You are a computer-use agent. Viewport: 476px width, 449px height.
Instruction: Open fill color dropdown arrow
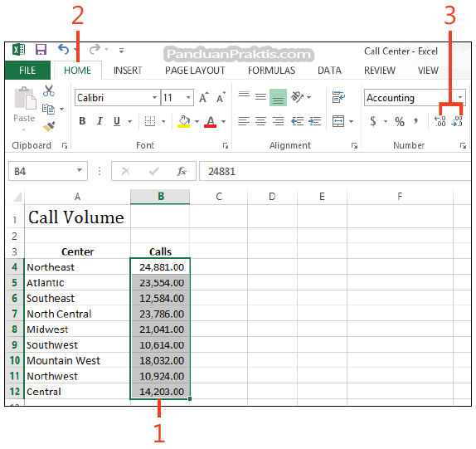coord(197,121)
